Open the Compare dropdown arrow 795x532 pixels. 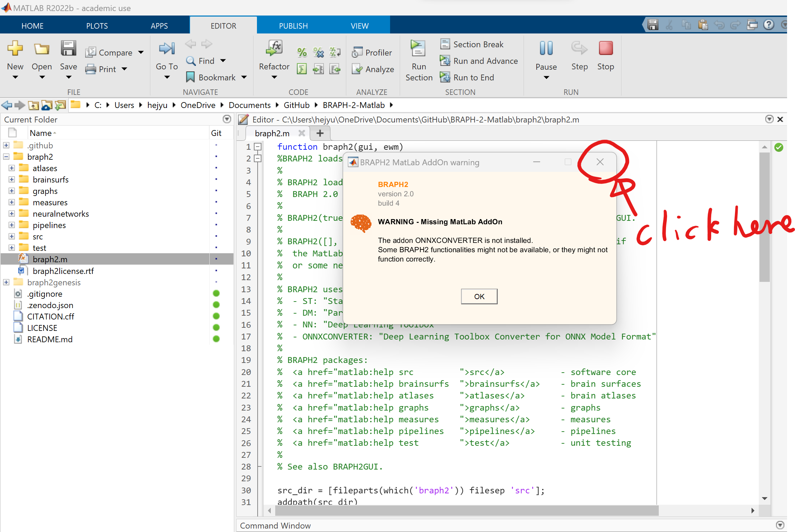point(141,52)
